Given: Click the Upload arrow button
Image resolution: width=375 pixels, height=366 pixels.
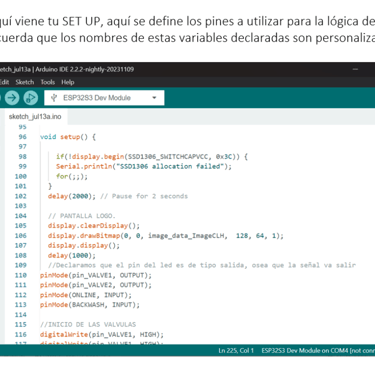Looking at the screenshot, I should 12,98.
